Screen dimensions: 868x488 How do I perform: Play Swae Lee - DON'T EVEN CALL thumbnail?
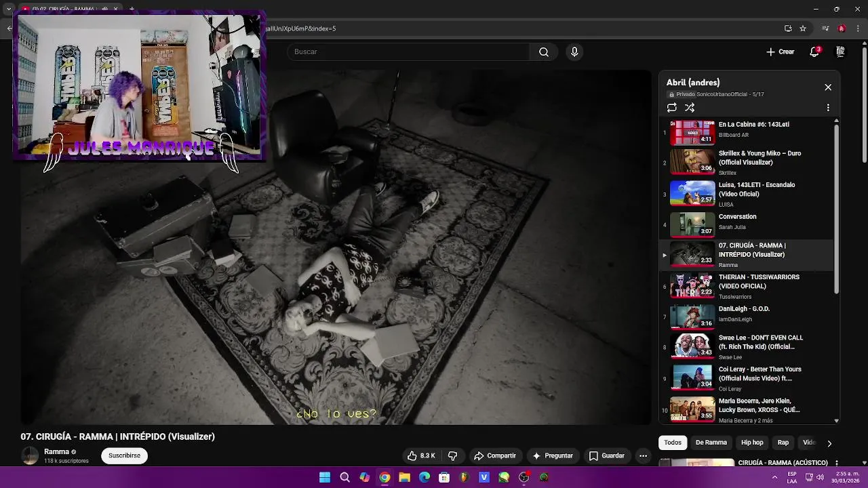tap(692, 346)
